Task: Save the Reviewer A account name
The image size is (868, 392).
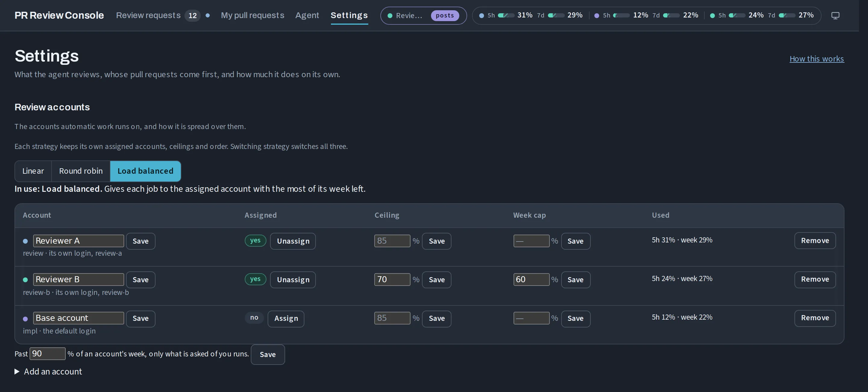Action: click(x=140, y=241)
